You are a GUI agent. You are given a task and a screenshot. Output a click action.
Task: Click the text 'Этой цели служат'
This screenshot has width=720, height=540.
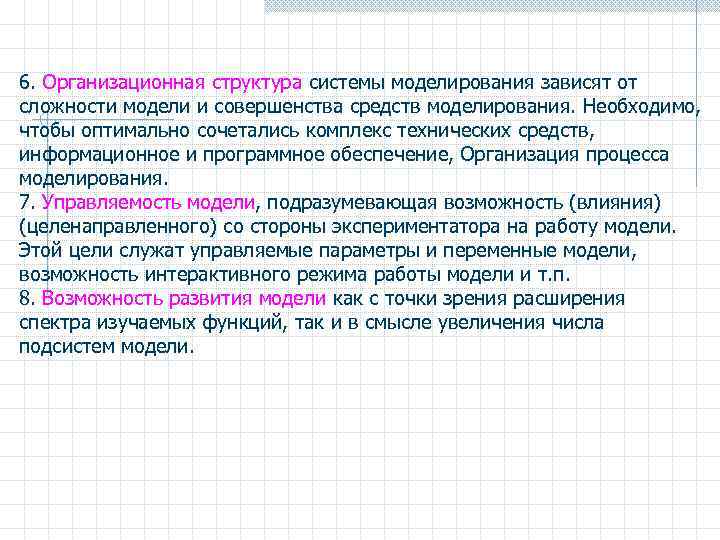101,251
